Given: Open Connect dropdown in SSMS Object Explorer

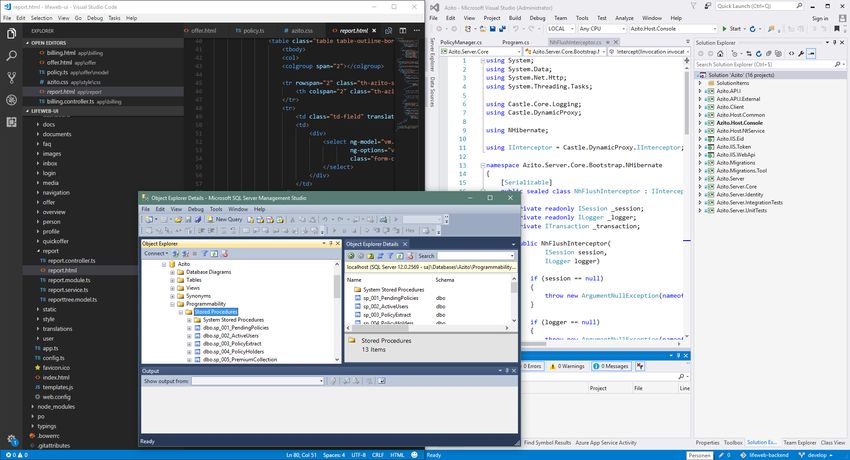Looking at the screenshot, I should 156,254.
